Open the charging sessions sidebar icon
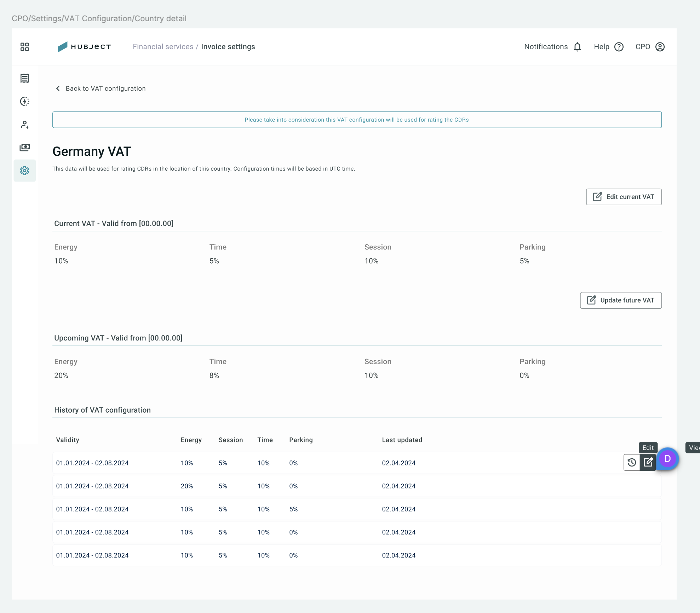The width and height of the screenshot is (700, 613). [x=25, y=101]
